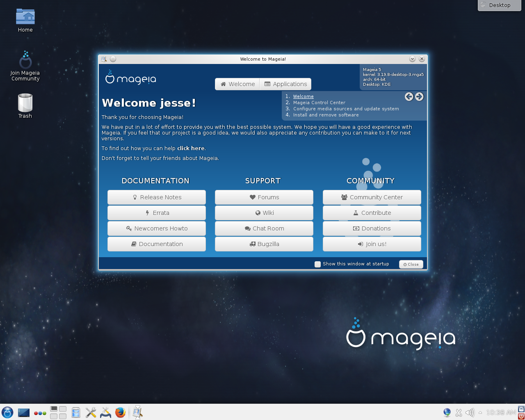Select Install and remove software step
This screenshot has height=420, width=525.
326,115
